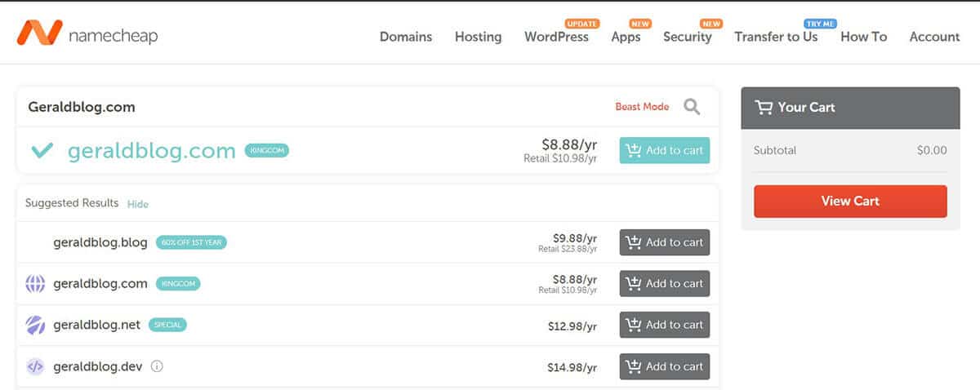Click the Namecheap logo
Image resolution: width=980 pixels, height=390 pixels.
pos(87,35)
